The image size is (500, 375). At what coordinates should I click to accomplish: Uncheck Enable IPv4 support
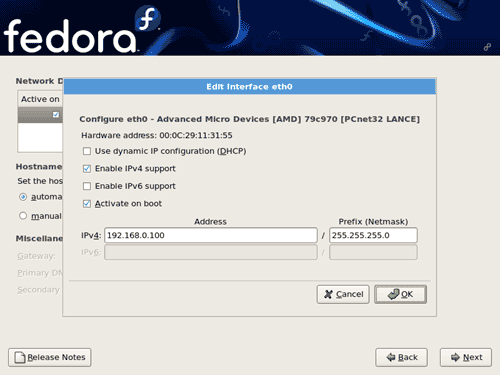(x=87, y=169)
